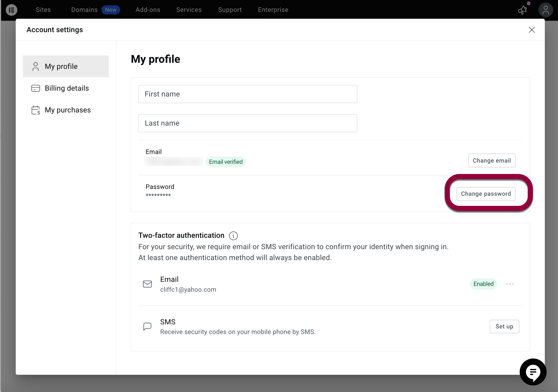Click the Elementor logo icon
The height and width of the screenshot is (392, 558).
click(11, 10)
